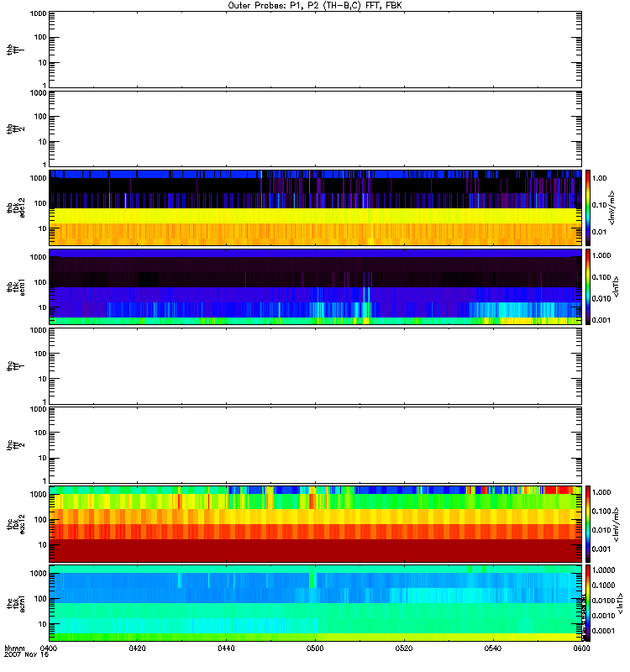Click the '<|mV/m|>' unit label beside thc edc12
This screenshot has height=672, width=630.
(x=617, y=523)
